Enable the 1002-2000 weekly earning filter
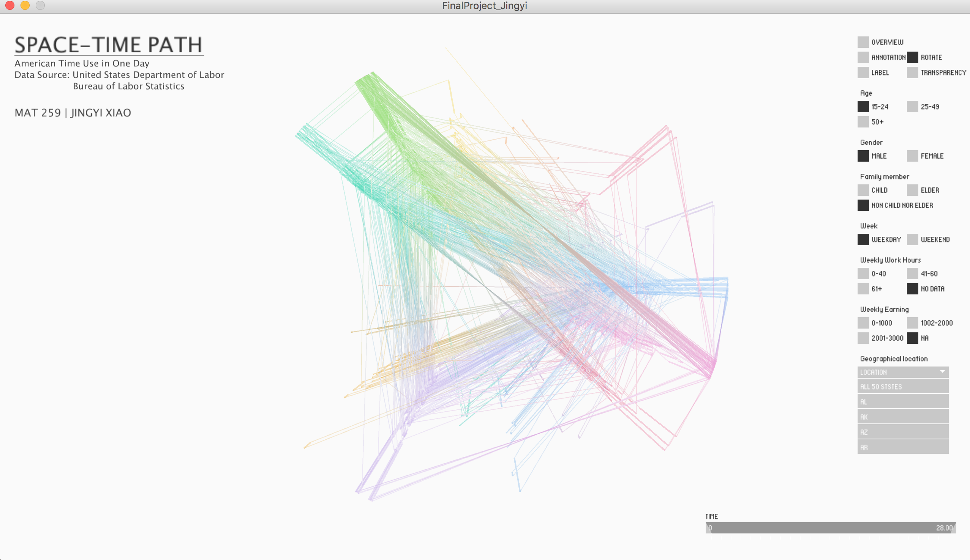 (x=912, y=323)
